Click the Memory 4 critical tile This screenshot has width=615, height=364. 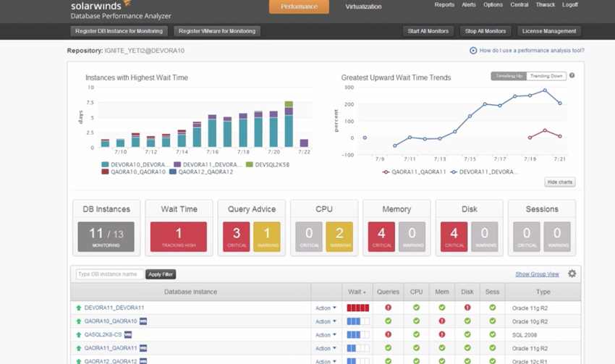[381, 237]
